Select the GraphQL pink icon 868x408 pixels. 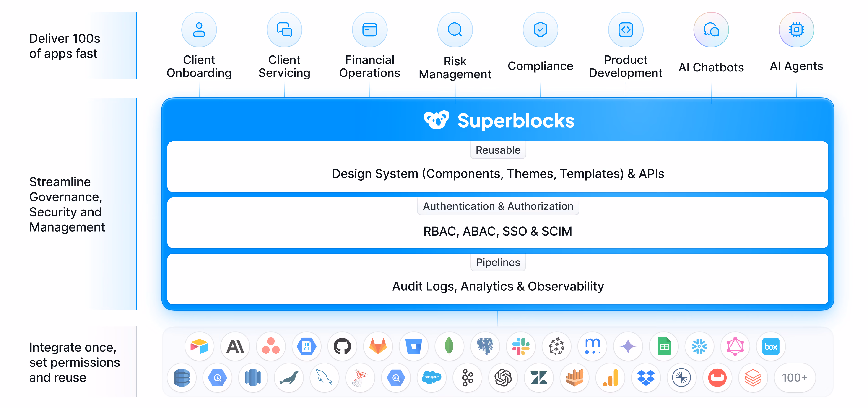pyautogui.click(x=735, y=346)
